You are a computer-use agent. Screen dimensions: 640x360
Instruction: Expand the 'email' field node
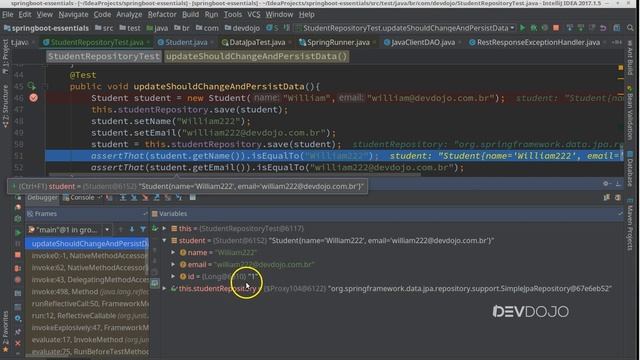tap(173, 264)
